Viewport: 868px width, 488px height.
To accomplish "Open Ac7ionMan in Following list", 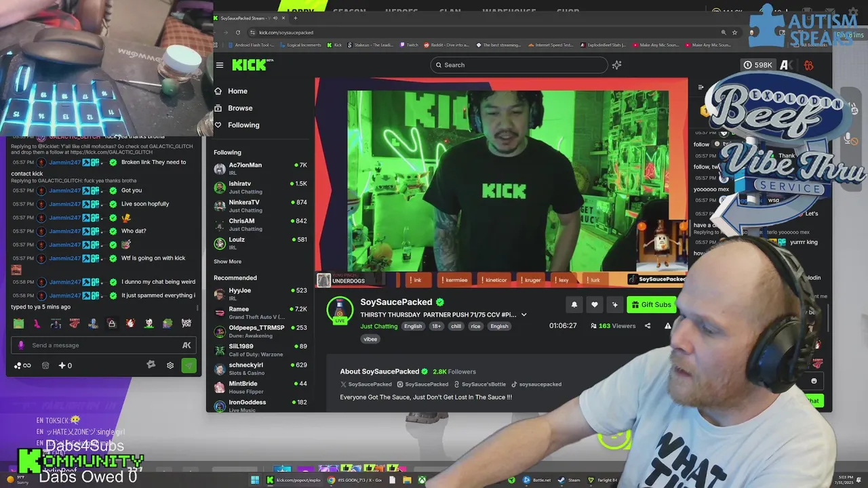I will tap(260, 168).
